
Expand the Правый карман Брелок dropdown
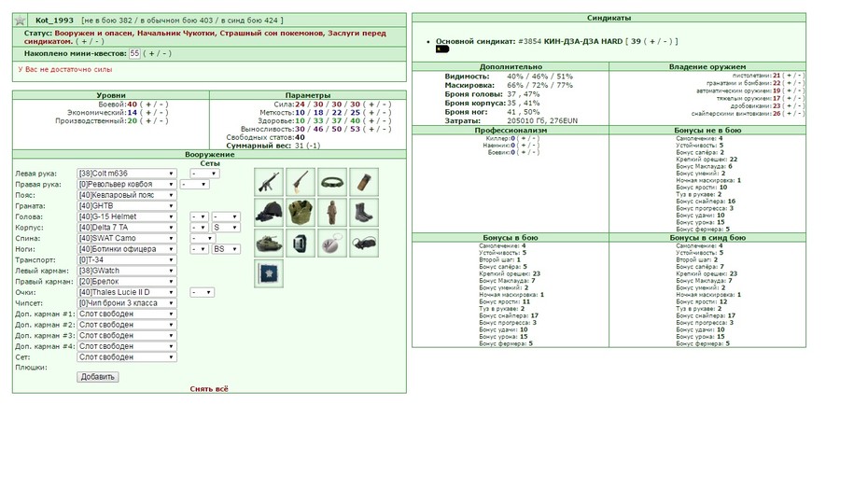pyautogui.click(x=127, y=281)
